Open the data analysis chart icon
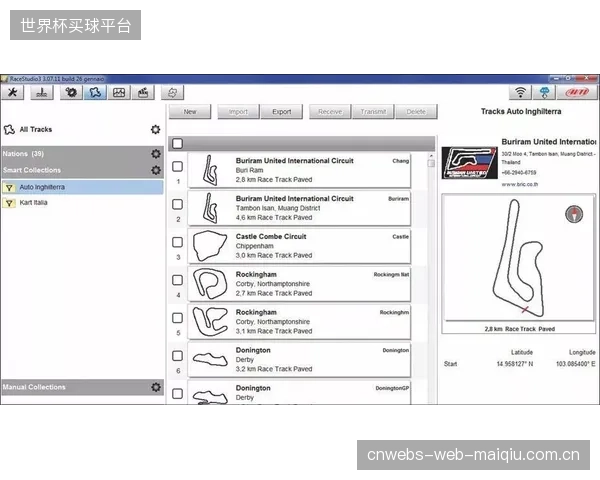The height and width of the screenshot is (480, 600). (119, 93)
